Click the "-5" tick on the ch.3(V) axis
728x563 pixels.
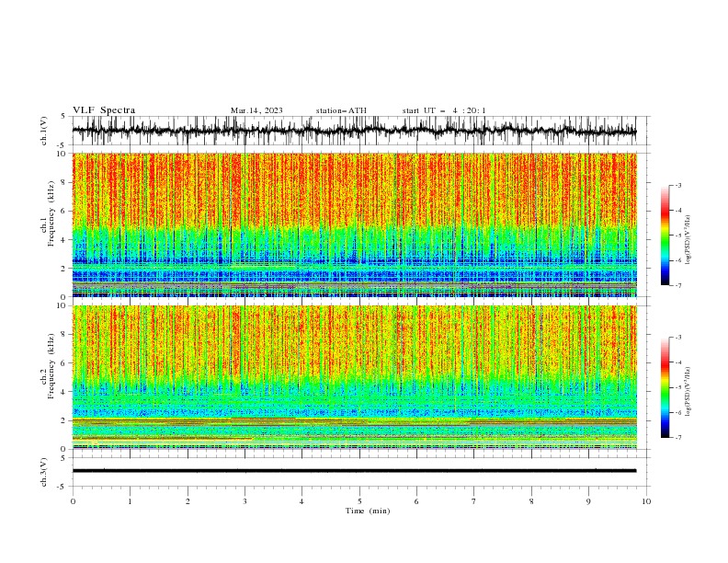tap(62, 487)
